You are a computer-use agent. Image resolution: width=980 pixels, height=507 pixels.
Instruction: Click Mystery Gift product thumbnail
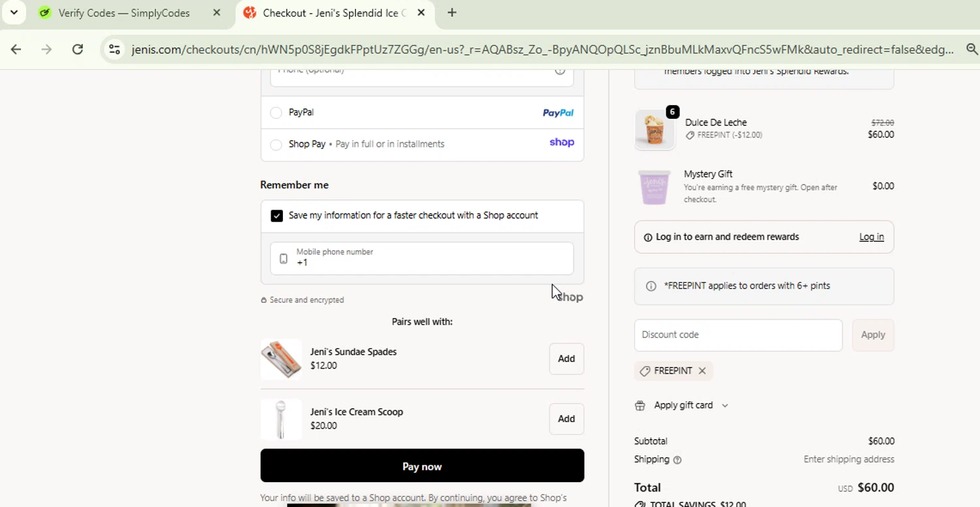coord(655,187)
